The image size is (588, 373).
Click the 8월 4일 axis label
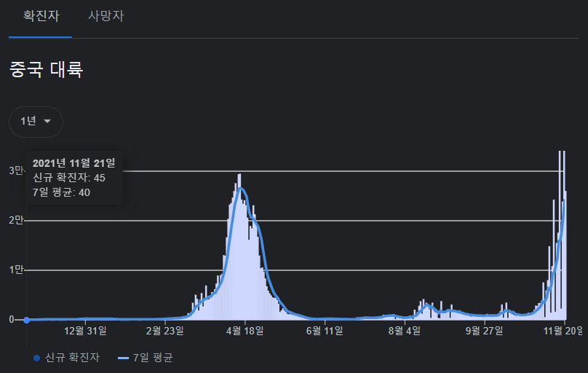click(x=405, y=331)
